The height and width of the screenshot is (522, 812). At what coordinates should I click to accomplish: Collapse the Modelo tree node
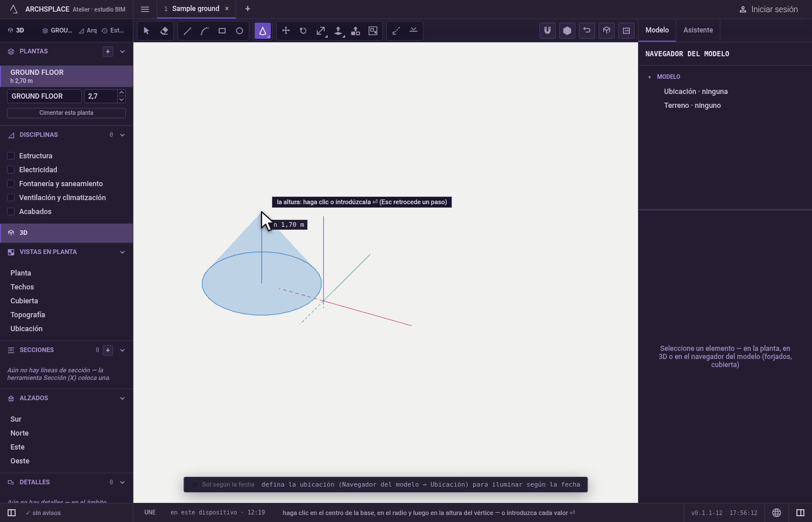[x=650, y=77]
